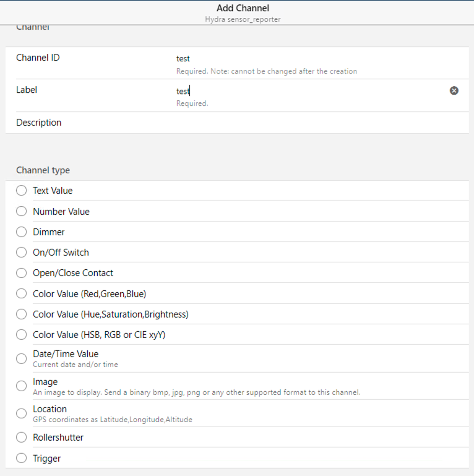The width and height of the screenshot is (474, 476).
Task: Click the Hydra sensor_reporter subtitle
Action: tap(243, 19)
